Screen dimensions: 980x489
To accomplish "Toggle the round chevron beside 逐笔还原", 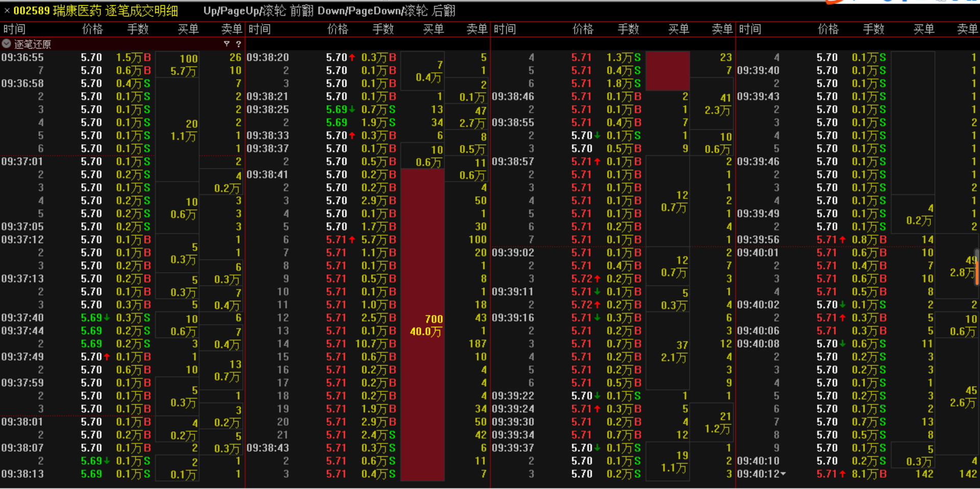I will 7,44.
